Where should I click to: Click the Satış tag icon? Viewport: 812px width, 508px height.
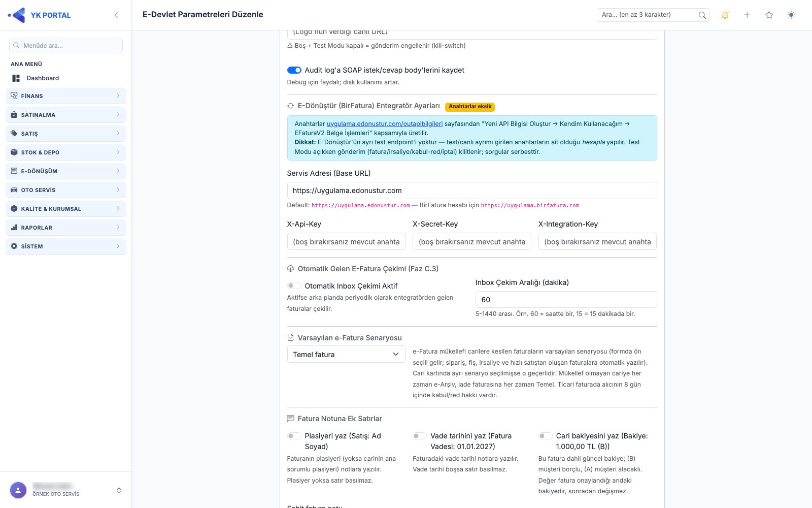point(14,134)
